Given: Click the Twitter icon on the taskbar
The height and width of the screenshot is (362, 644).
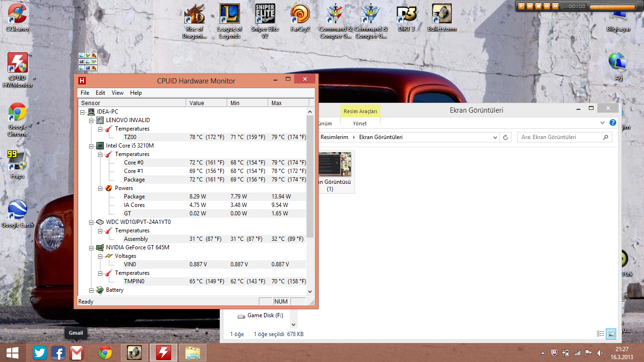Looking at the screenshot, I should [40, 353].
